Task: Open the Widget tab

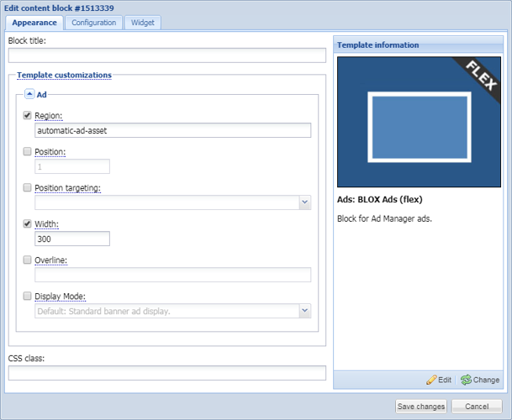Action: pyautogui.click(x=142, y=23)
